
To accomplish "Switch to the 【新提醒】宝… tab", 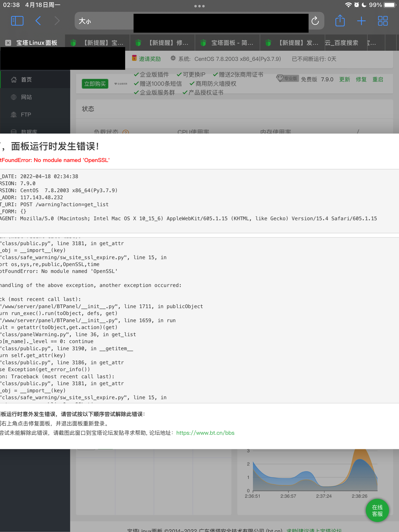I will click(98, 43).
